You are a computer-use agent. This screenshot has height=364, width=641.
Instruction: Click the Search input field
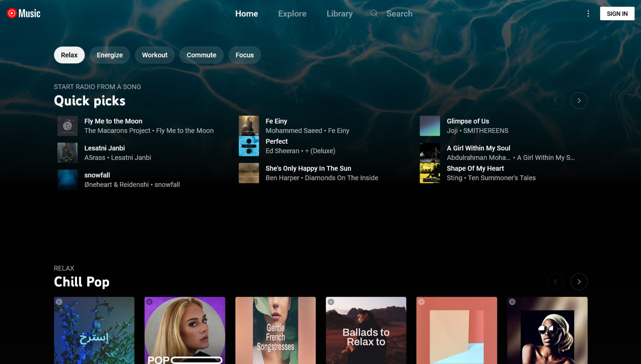[399, 13]
